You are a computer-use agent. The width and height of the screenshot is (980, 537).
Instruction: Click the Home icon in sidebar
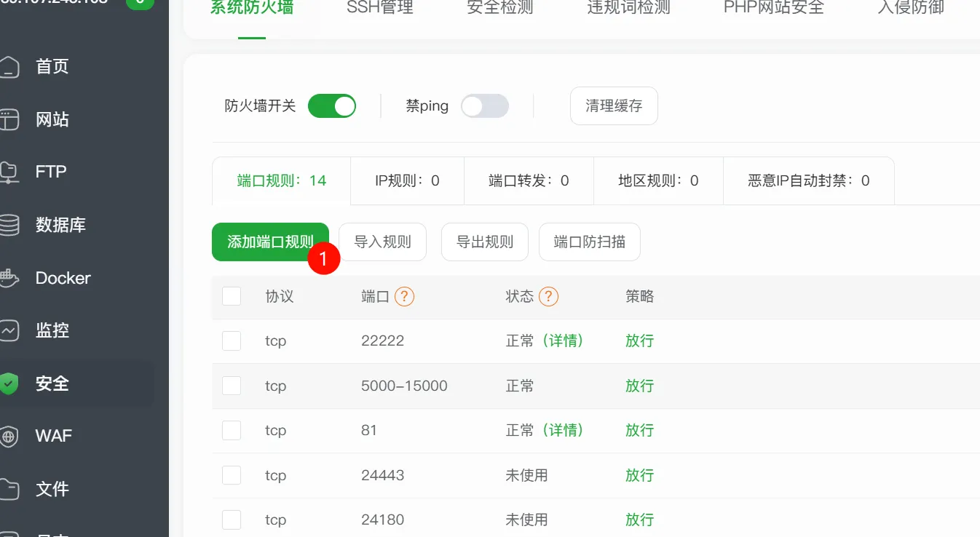pos(9,67)
